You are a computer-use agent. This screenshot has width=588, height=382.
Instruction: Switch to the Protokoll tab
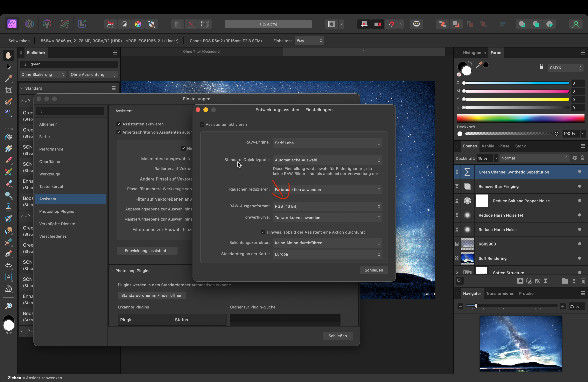click(x=527, y=293)
